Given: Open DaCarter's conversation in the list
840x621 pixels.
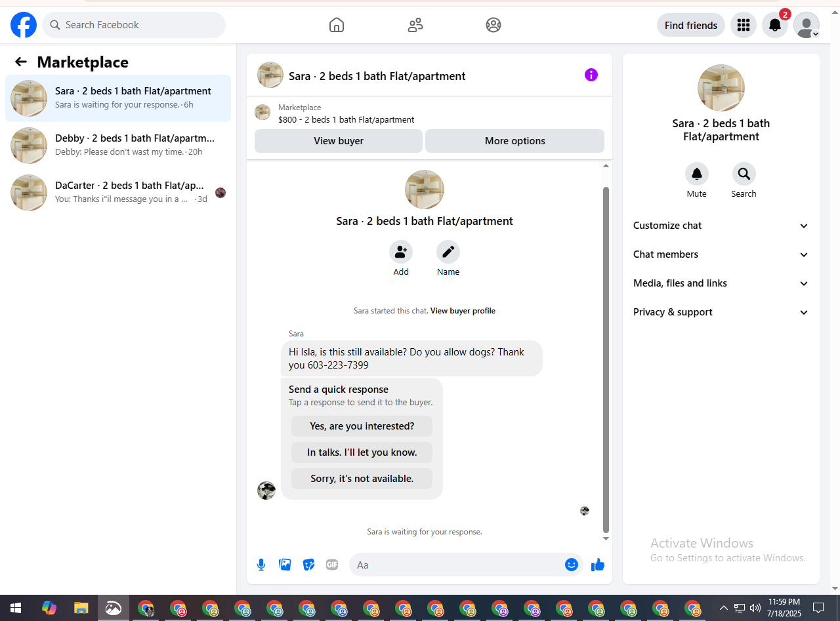Looking at the screenshot, I should point(118,193).
